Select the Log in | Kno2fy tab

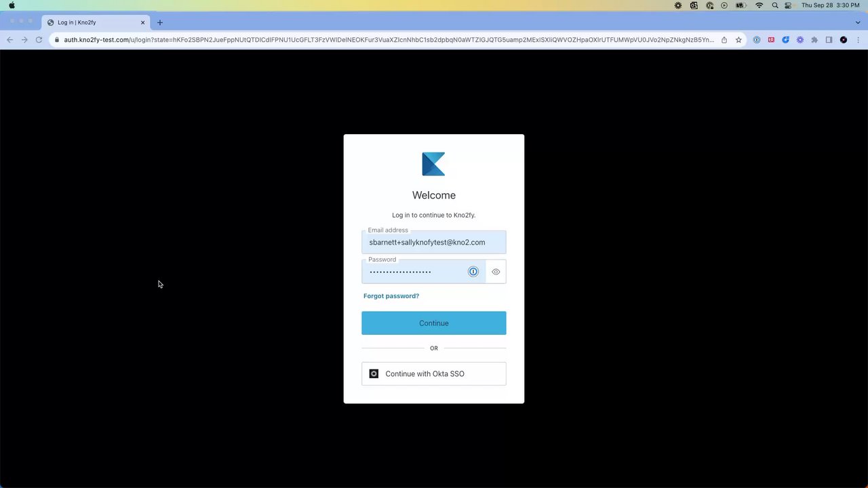click(96, 22)
